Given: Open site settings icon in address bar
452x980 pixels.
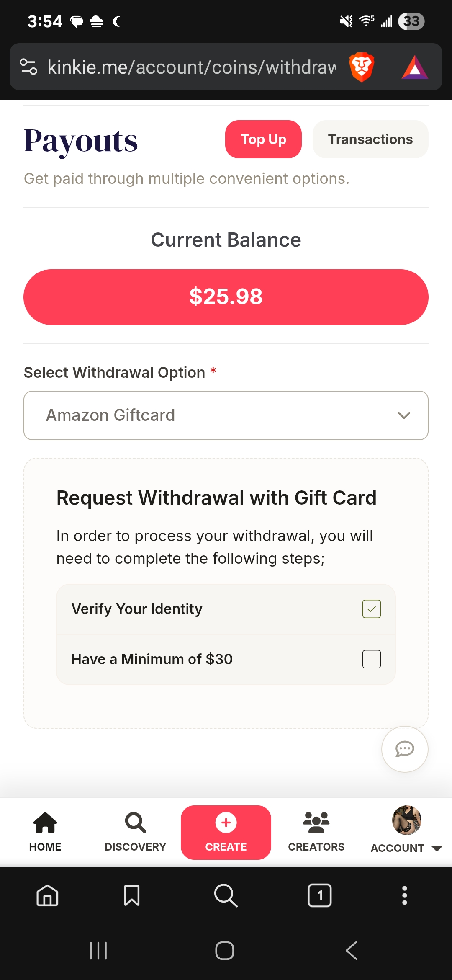Looking at the screenshot, I should click(x=28, y=67).
